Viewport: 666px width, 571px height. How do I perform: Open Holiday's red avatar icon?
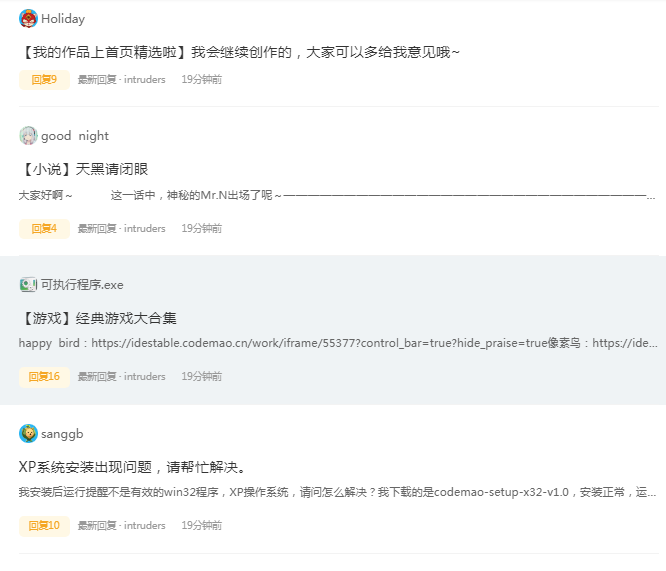(x=28, y=19)
